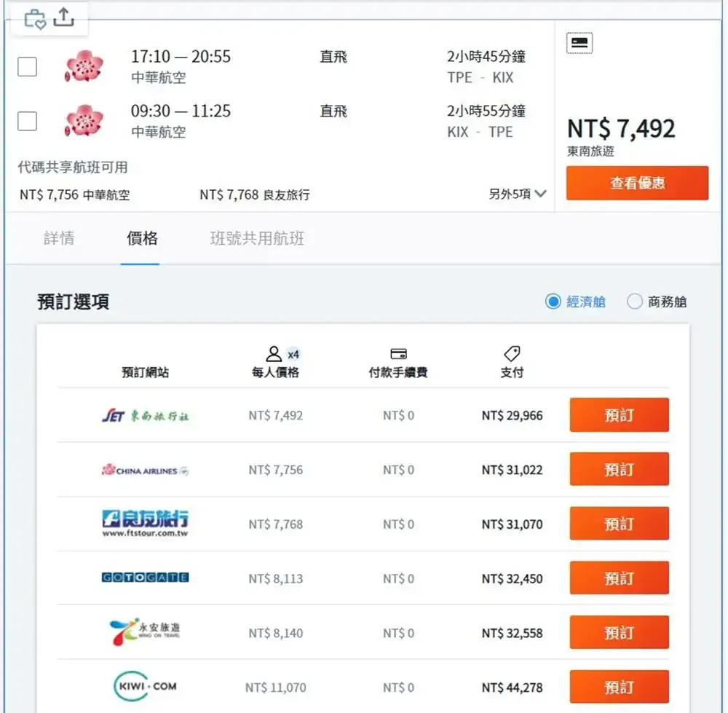This screenshot has height=713, width=728.
Task: Book with 良友旅行 at NT$ 31,070
Action: (620, 524)
